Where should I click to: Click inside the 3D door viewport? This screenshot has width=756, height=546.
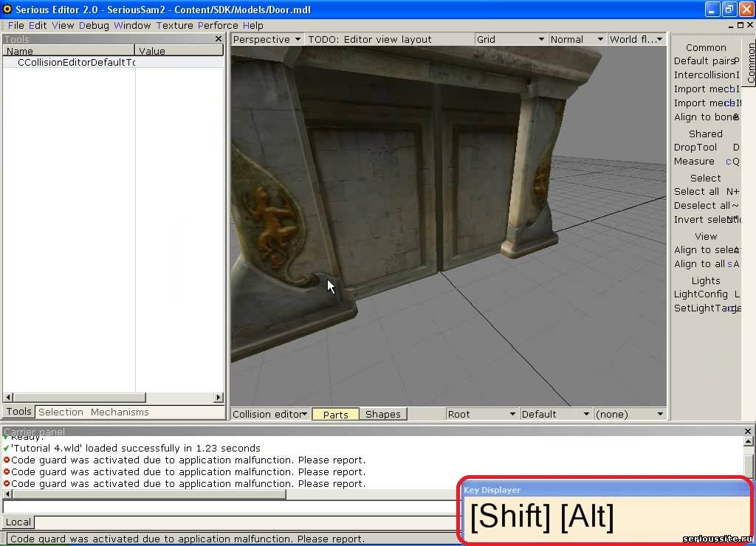(448, 226)
